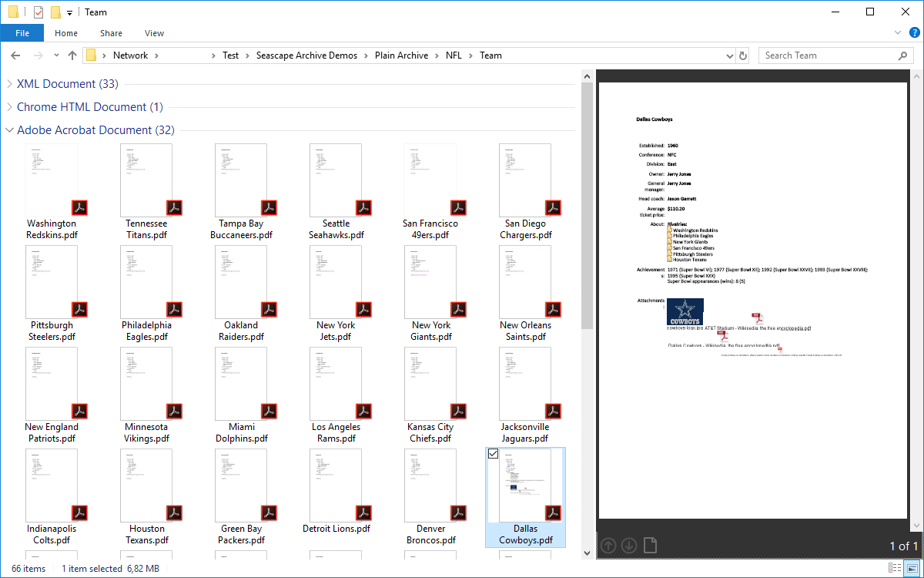The image size is (924, 578).
Task: Go up one folder level
Action: pyautogui.click(x=72, y=55)
